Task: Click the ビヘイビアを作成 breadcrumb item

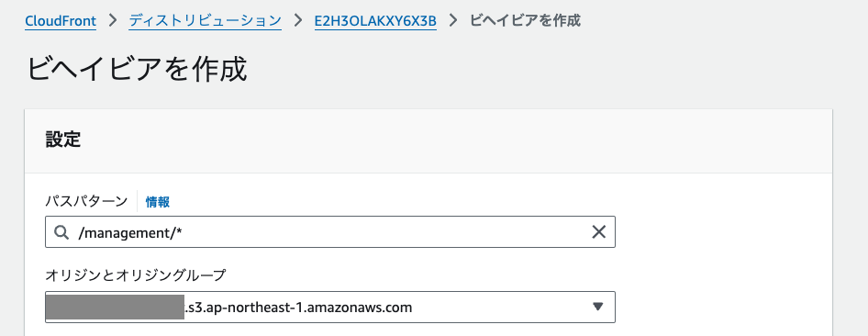Action: point(525,21)
